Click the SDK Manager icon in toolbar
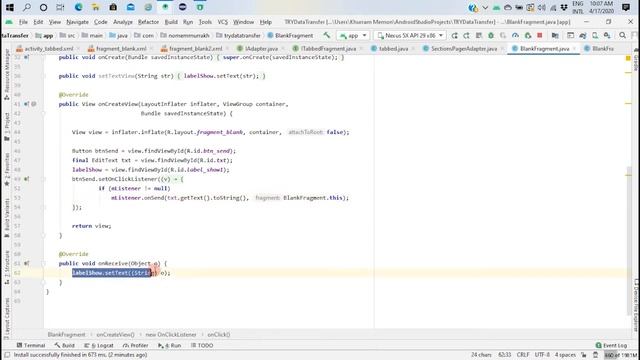 coord(607,36)
